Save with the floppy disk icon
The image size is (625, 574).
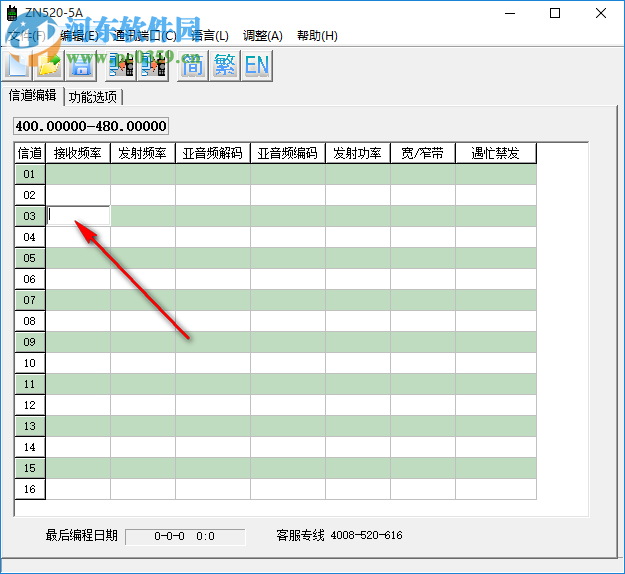(x=81, y=65)
